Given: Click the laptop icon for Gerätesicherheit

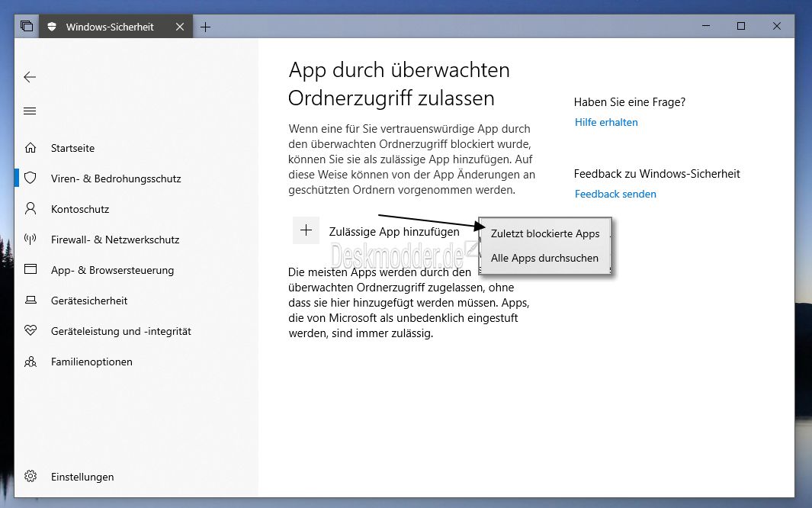Looking at the screenshot, I should pyautogui.click(x=30, y=300).
